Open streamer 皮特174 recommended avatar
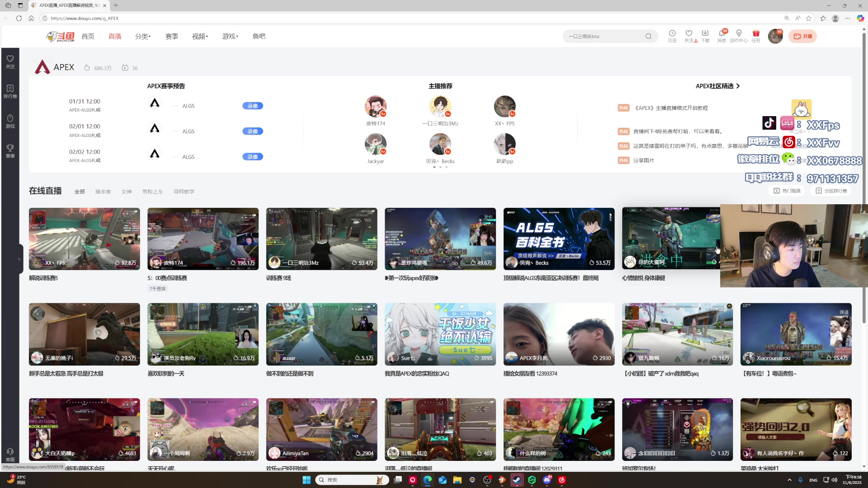The height and width of the screenshot is (488, 868). click(x=375, y=107)
